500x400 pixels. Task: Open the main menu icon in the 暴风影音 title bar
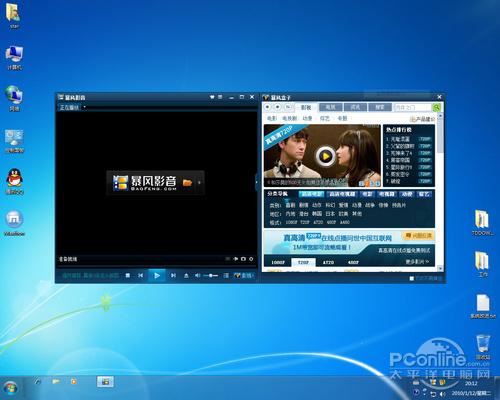tap(220, 97)
